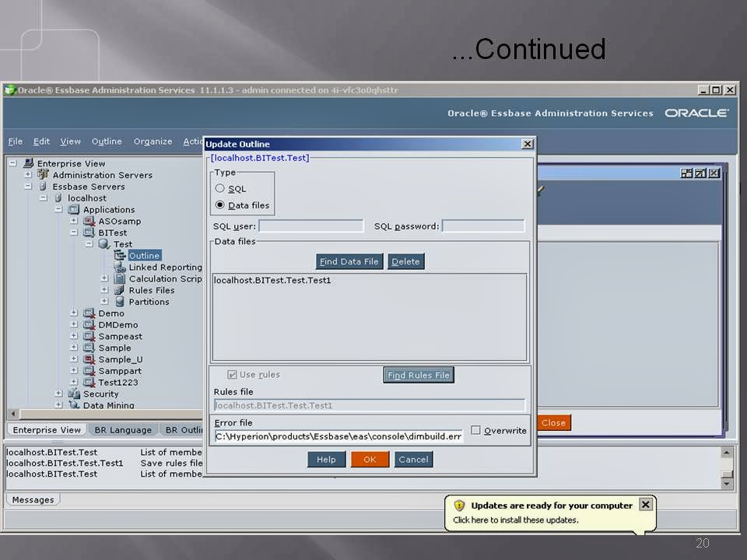This screenshot has height=560, width=747.
Task: Click the Find Data File button
Action: point(349,261)
